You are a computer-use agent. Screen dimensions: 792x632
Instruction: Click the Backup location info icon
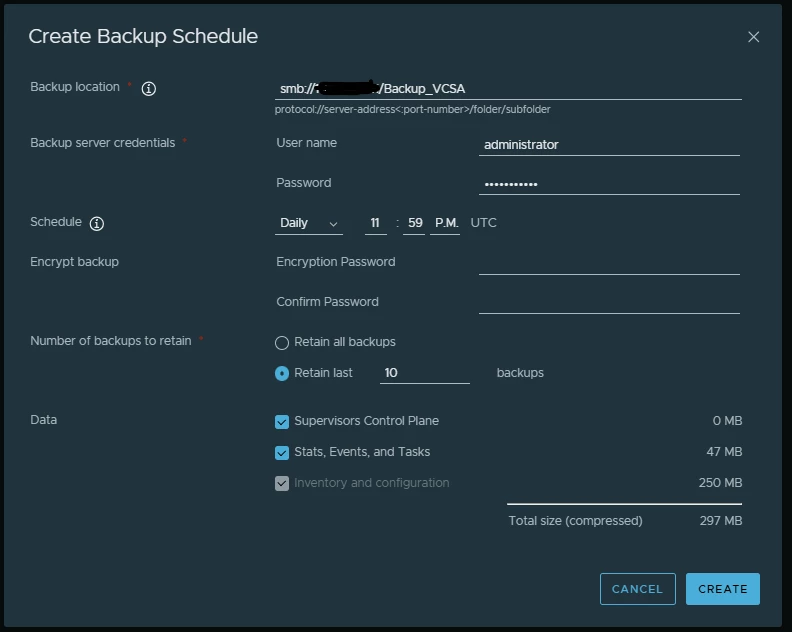[149, 89]
